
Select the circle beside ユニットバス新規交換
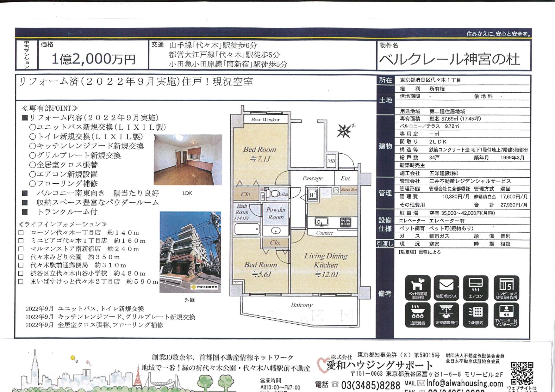tap(33, 127)
